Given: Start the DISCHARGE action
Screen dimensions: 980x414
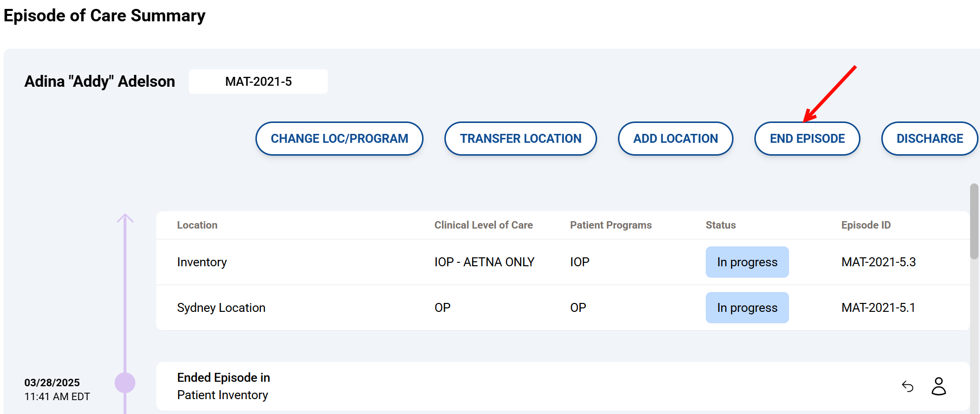Looking at the screenshot, I should coord(929,139).
